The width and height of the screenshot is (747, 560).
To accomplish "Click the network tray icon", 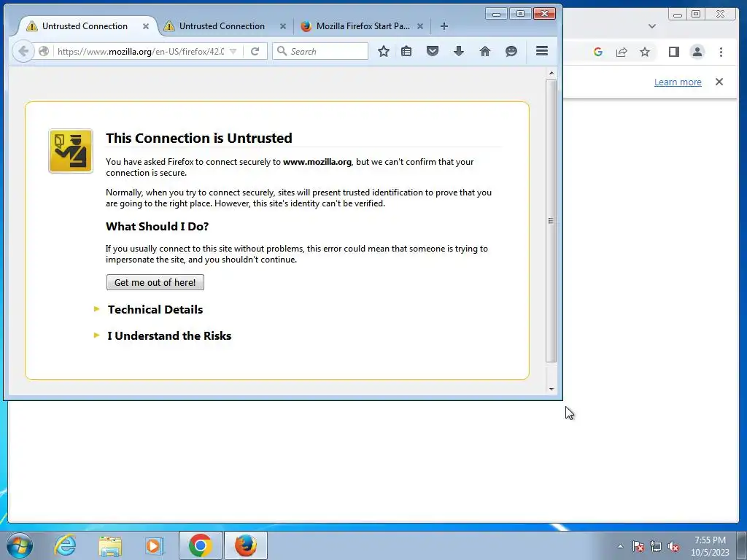I will click(656, 546).
